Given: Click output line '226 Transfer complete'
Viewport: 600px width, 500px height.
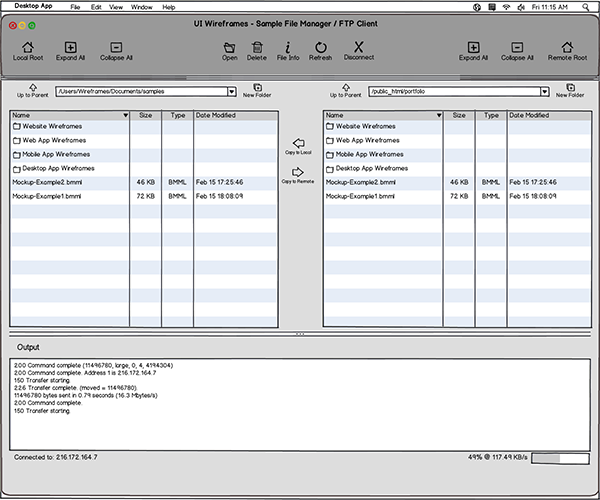Looking at the screenshot, I should [x=75, y=388].
